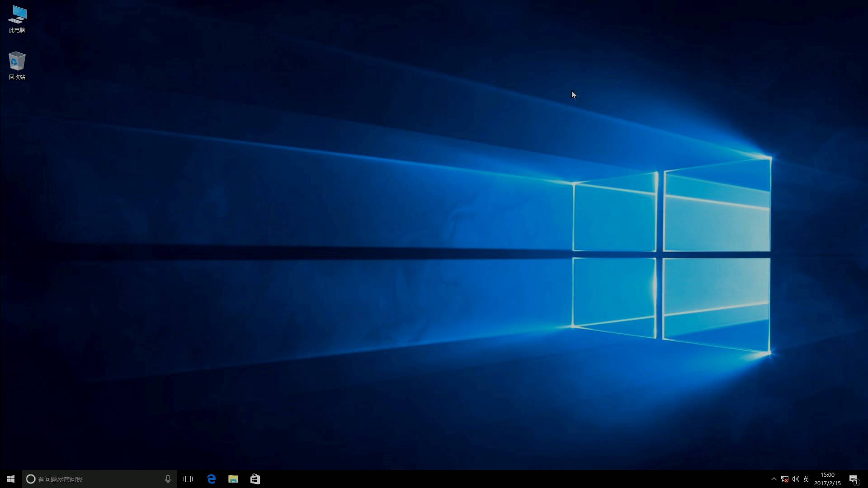Activate the Cortana microphone icon

click(168, 479)
